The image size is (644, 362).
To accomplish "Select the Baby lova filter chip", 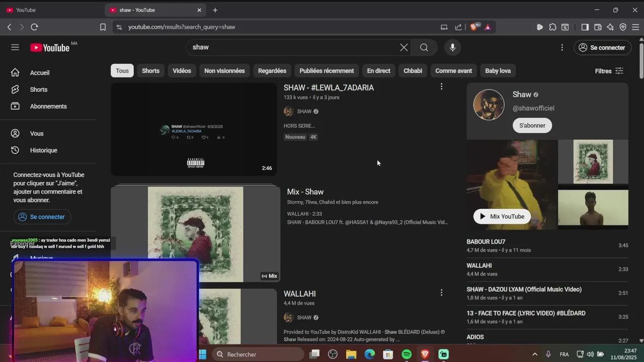I will [498, 71].
